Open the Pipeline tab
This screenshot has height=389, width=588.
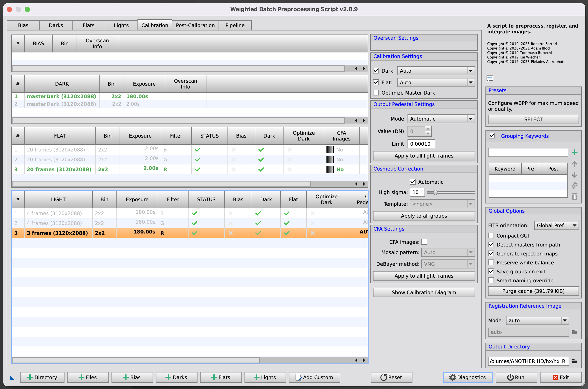(x=235, y=25)
